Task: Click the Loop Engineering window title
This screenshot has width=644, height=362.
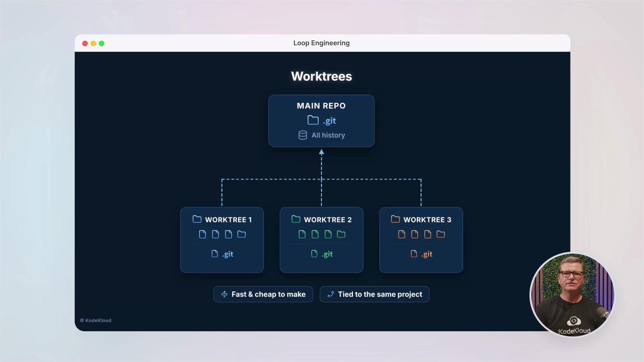Action: [x=321, y=43]
